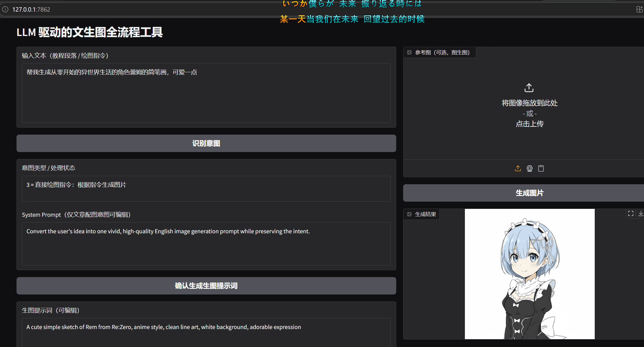644x347 pixels.
Task: Click 点击上传 to upload a reference image
Action: pyautogui.click(x=530, y=124)
